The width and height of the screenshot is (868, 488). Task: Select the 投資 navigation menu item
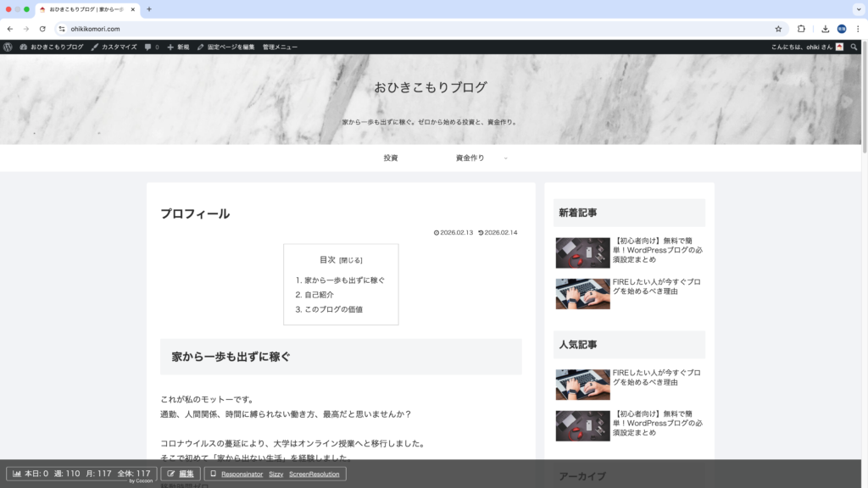(391, 158)
